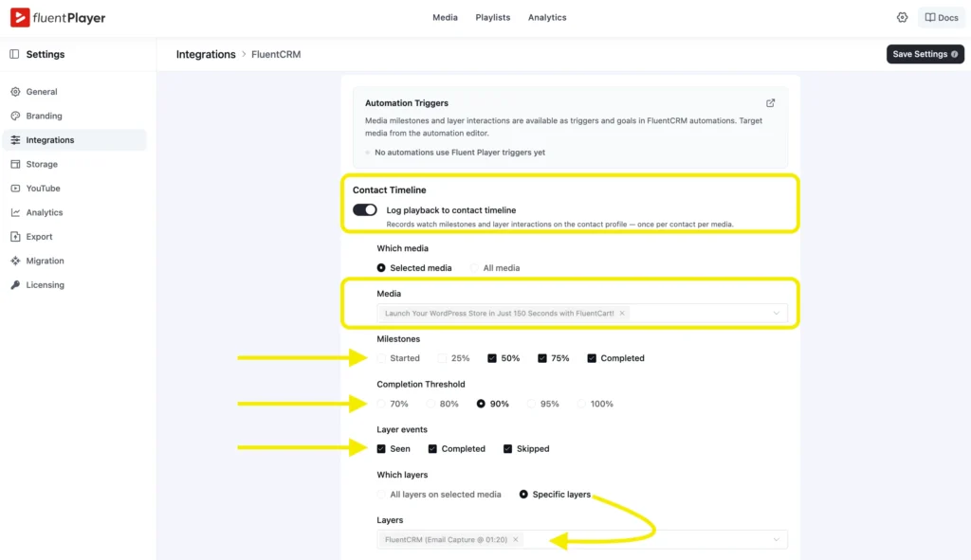Open the Analytics top navigation tab

(x=547, y=17)
